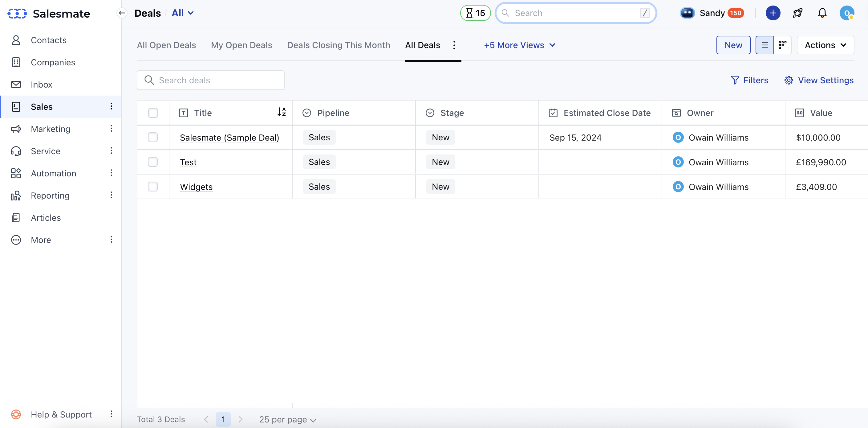
Task: Check the checkbox for the Test deal
Action: (x=153, y=162)
